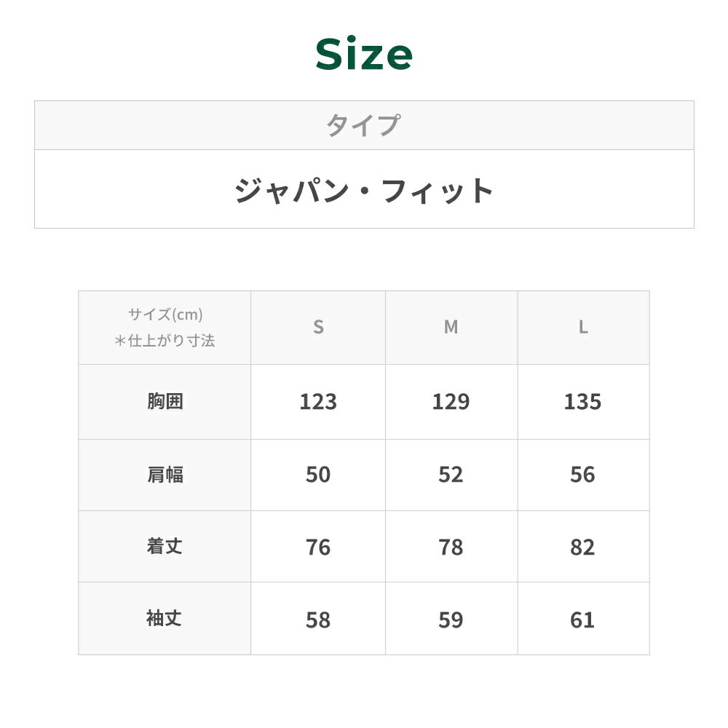728x728 pixels.
Task: Click the chest value 129
Action: click(x=451, y=402)
